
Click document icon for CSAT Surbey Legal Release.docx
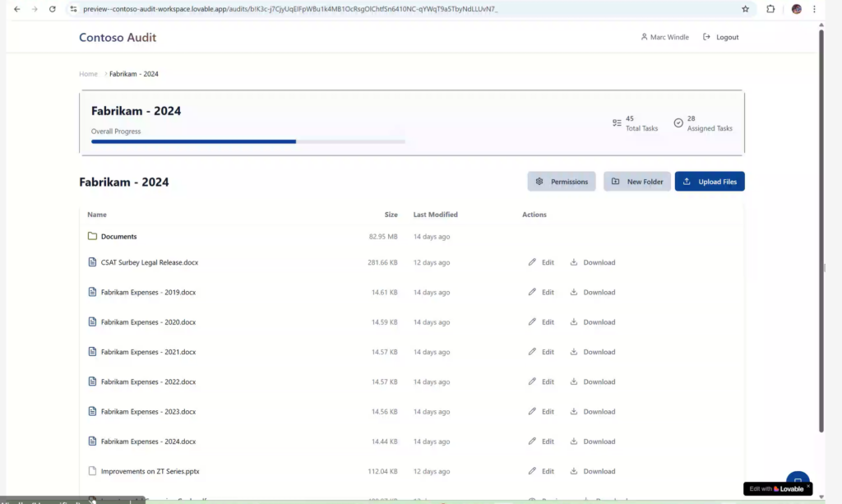click(92, 262)
